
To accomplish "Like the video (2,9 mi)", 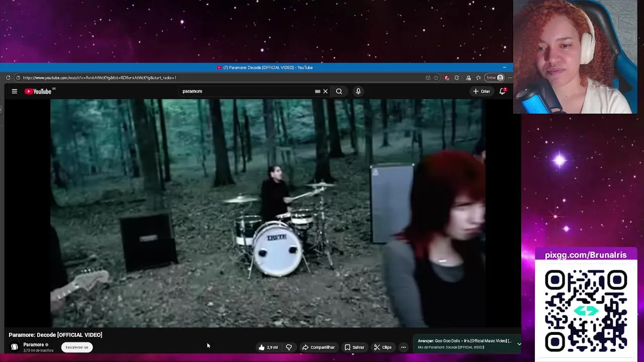I will (268, 347).
